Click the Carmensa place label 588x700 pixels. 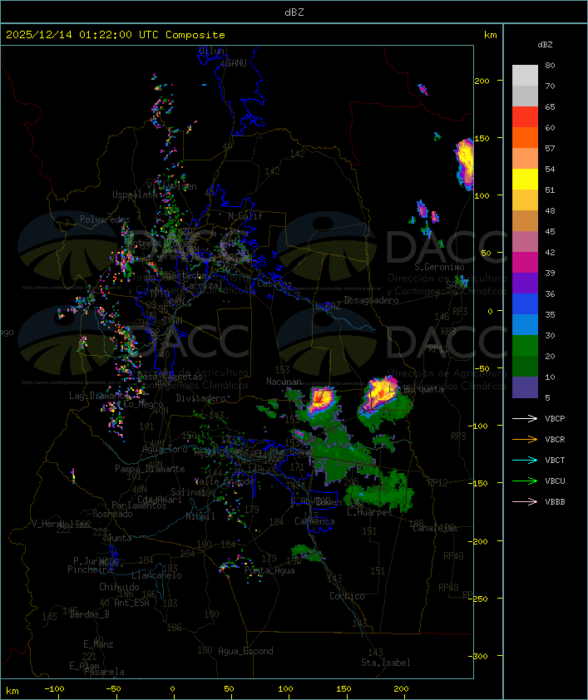(314, 521)
